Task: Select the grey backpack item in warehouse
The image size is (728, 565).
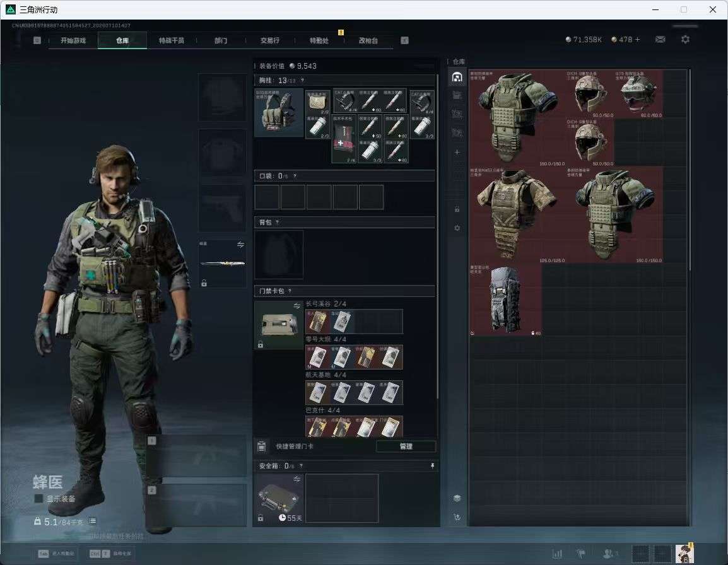Action: 505,300
